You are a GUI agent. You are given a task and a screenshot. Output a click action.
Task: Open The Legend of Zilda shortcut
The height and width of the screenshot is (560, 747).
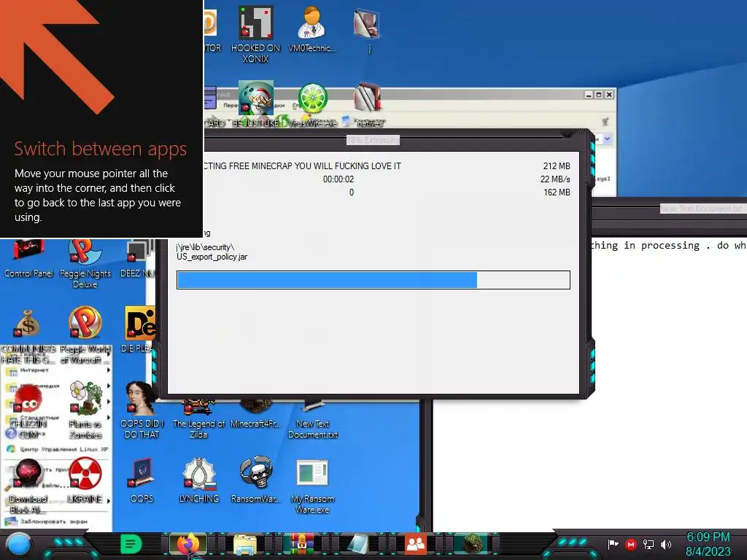point(198,420)
